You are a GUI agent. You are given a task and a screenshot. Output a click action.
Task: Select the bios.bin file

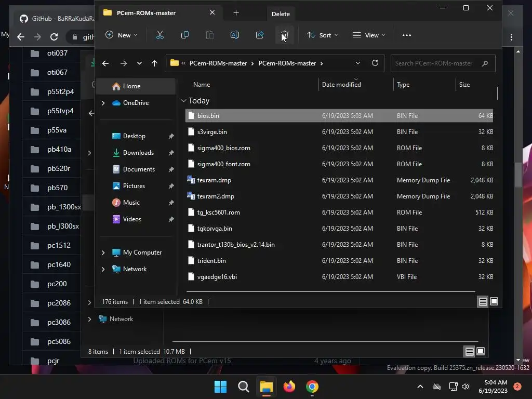pyautogui.click(x=339, y=116)
